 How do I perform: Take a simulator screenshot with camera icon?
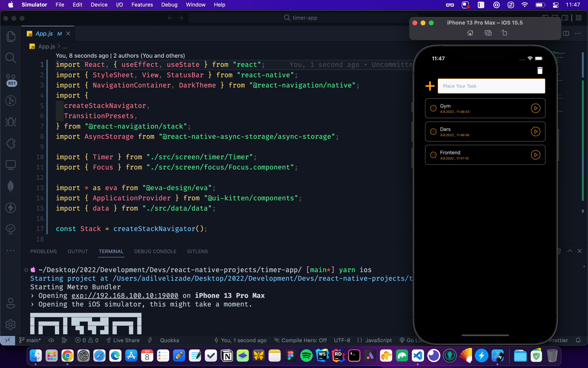point(488,33)
